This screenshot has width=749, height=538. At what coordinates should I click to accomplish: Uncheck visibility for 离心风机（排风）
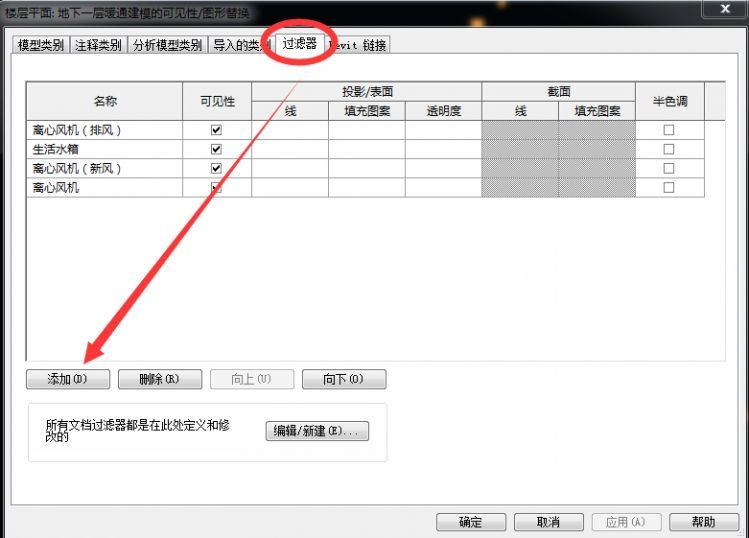[x=216, y=130]
